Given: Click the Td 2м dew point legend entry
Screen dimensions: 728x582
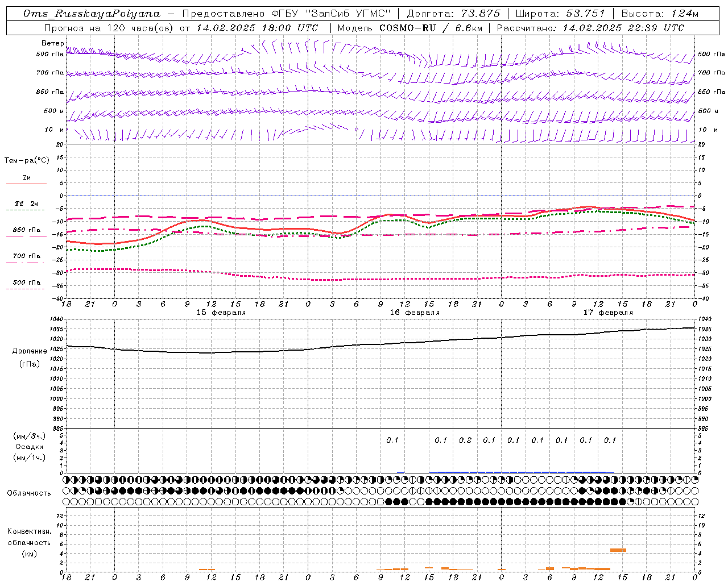Looking at the screenshot, I should click(x=27, y=203).
